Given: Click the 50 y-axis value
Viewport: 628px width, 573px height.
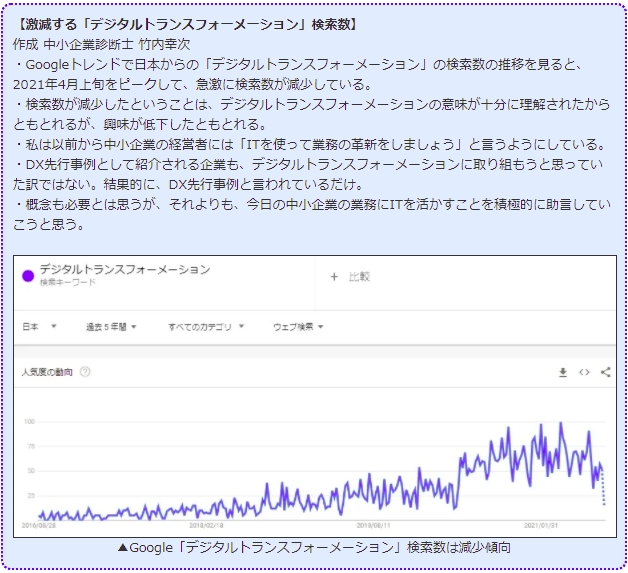Looking at the screenshot, I should (31, 471).
